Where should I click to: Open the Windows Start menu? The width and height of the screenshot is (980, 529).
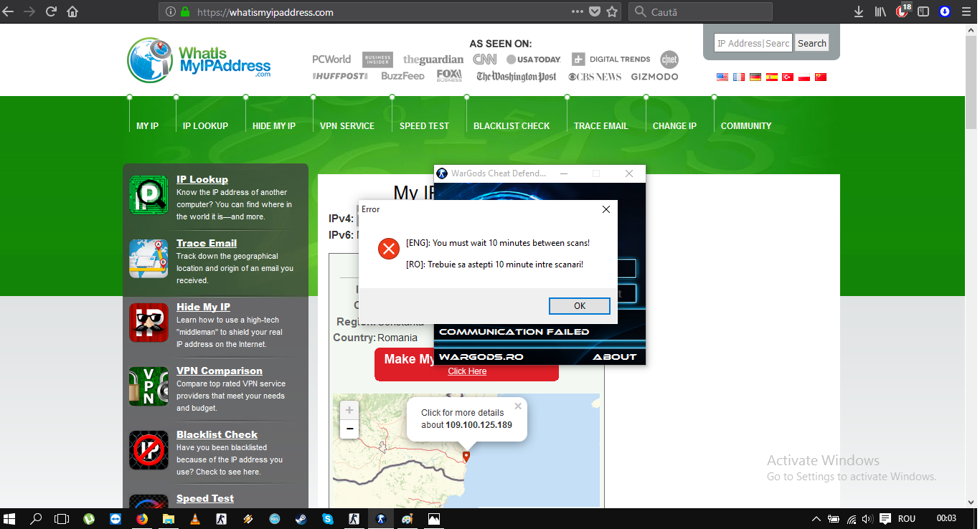tap(11, 518)
